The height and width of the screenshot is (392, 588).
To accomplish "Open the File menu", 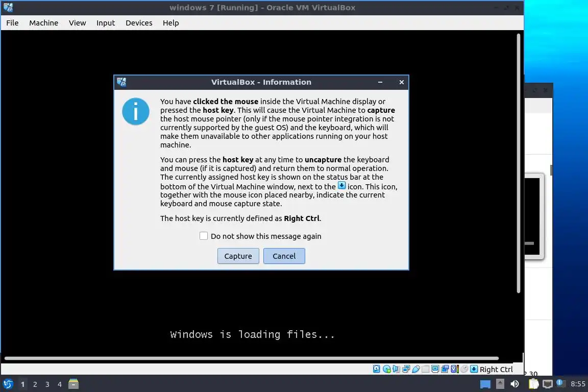I will pos(12,23).
